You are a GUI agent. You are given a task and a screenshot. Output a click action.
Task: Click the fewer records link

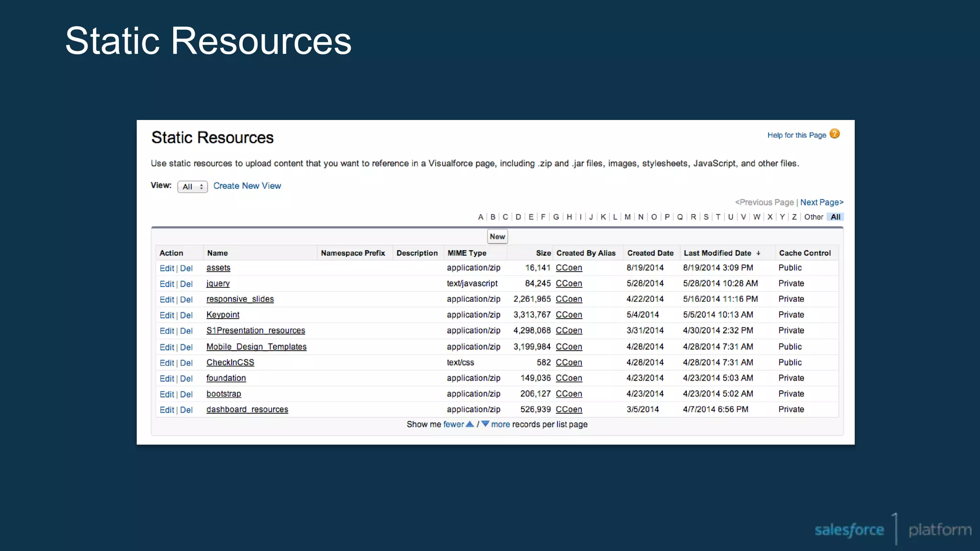coord(454,424)
